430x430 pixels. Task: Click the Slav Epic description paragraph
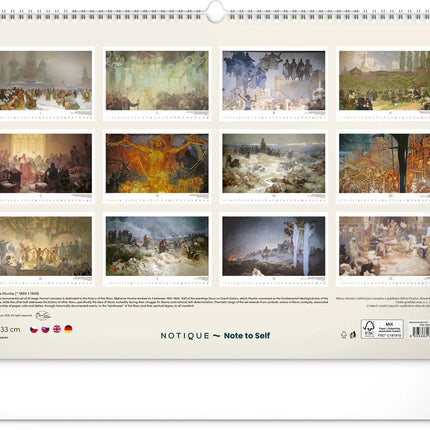(164, 302)
